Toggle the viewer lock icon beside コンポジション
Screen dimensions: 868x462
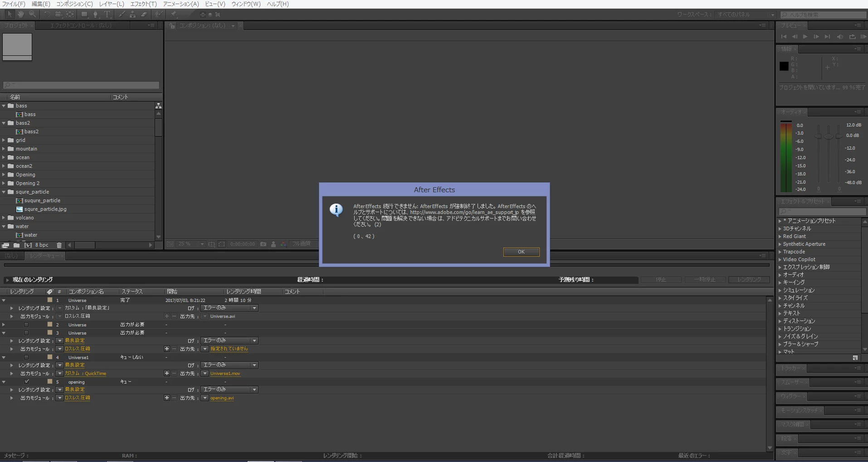coord(172,26)
